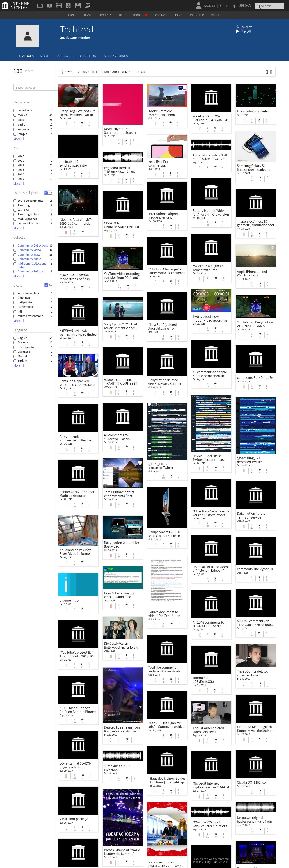
Task: Check the software media type filter
Action: coord(15,129)
